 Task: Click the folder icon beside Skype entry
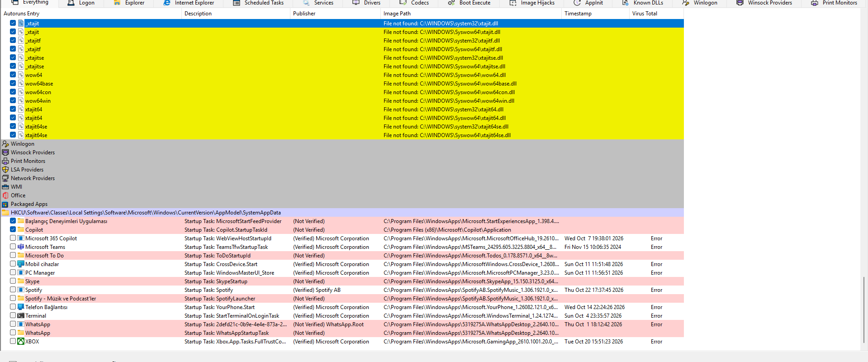click(x=21, y=281)
